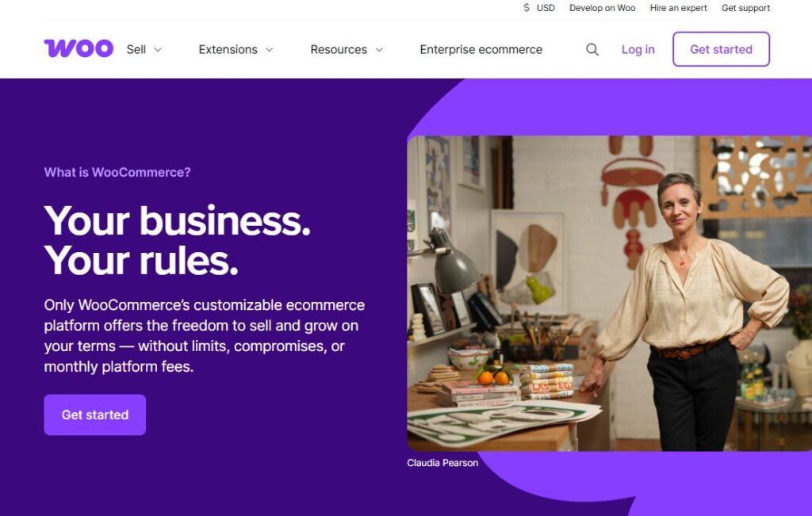This screenshot has height=516, width=812.
Task: Click the top-right Get started button
Action: tap(721, 49)
